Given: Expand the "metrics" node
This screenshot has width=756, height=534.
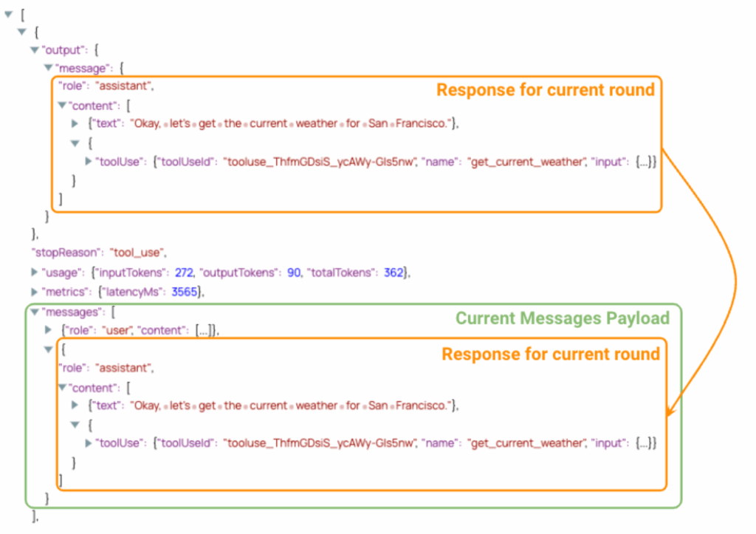Looking at the screenshot, I should coord(35,292).
